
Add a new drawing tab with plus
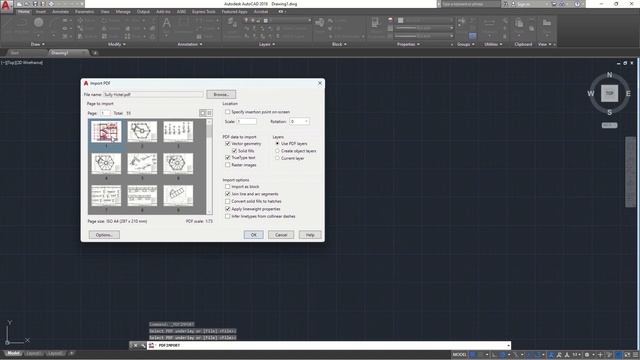point(95,53)
